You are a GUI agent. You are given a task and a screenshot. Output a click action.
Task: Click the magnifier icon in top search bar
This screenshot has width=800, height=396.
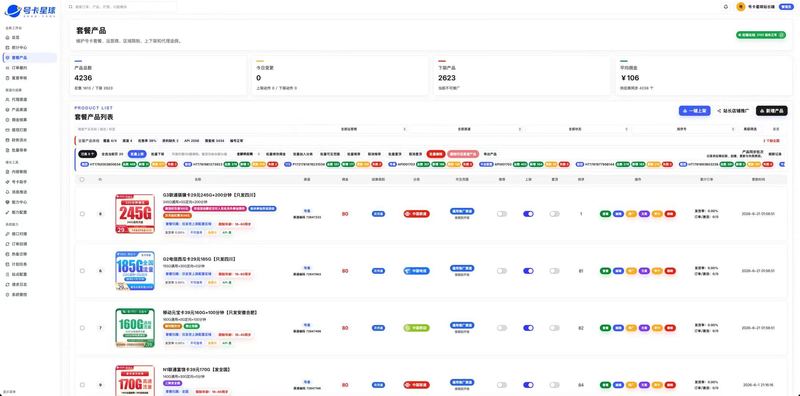tap(70, 7)
